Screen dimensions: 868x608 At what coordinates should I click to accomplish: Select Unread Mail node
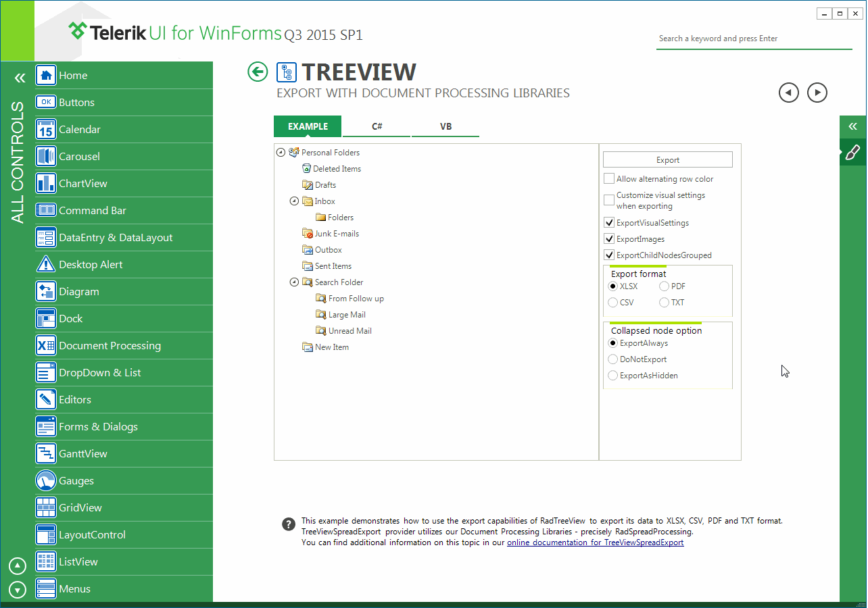[350, 331]
